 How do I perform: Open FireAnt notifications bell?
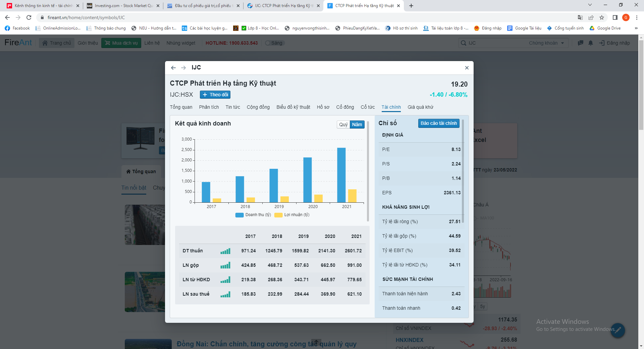tap(591, 43)
